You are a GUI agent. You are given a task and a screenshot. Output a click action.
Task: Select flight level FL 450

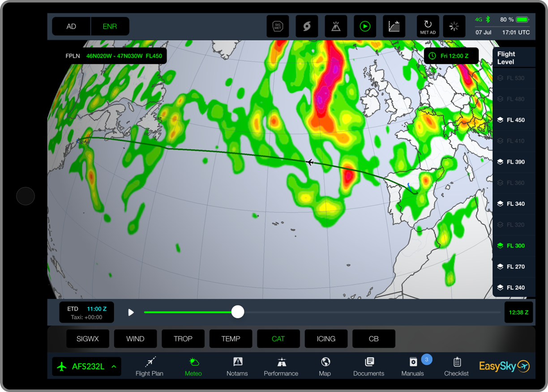point(514,120)
